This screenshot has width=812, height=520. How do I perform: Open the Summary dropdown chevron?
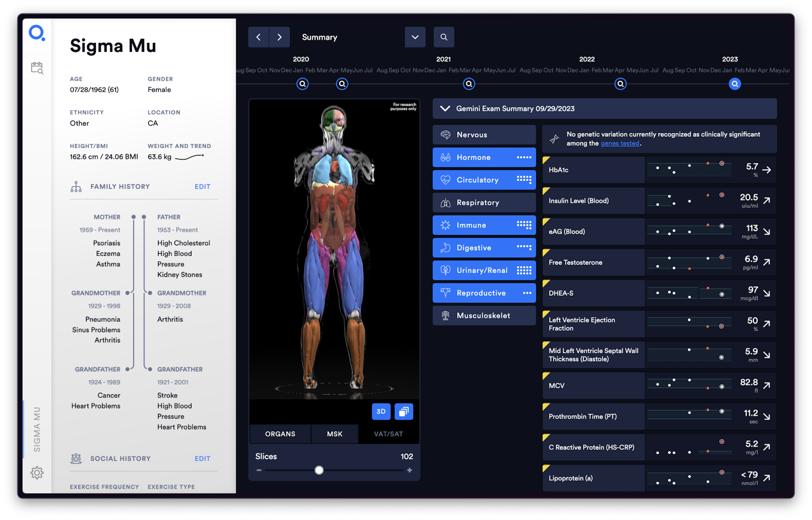(415, 37)
